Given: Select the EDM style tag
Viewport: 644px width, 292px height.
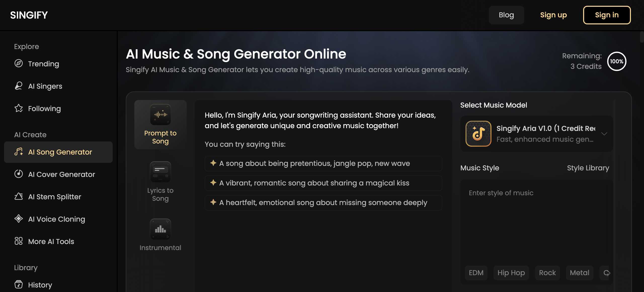Looking at the screenshot, I should click(x=476, y=273).
